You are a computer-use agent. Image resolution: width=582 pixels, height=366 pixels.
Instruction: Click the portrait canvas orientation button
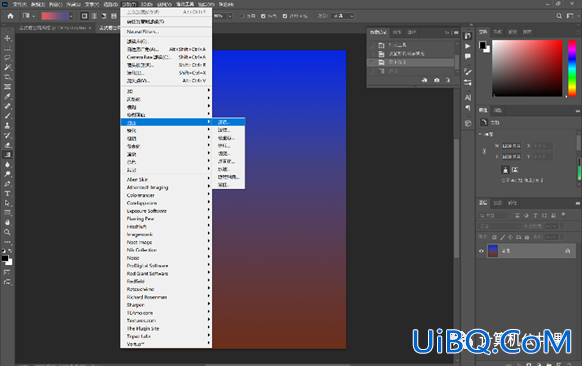point(505,170)
